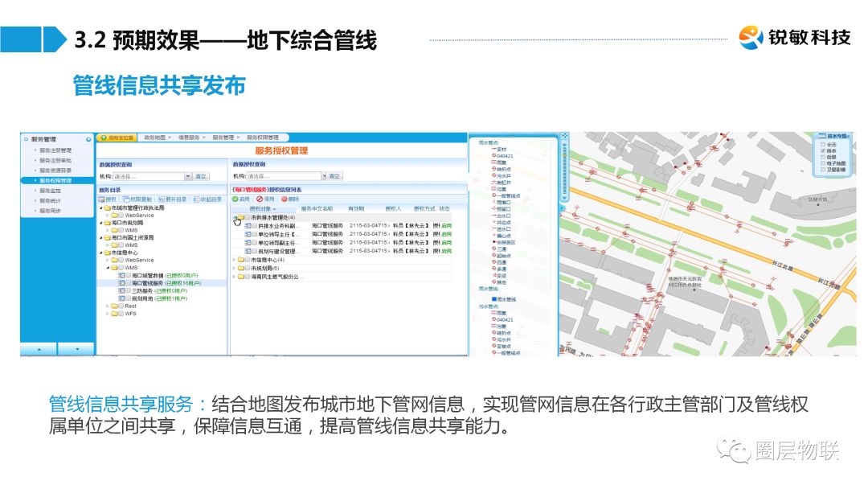This screenshot has height=489, width=868.
Task: Uncheck the 排水 layer checkbox
Action: pyautogui.click(x=823, y=150)
